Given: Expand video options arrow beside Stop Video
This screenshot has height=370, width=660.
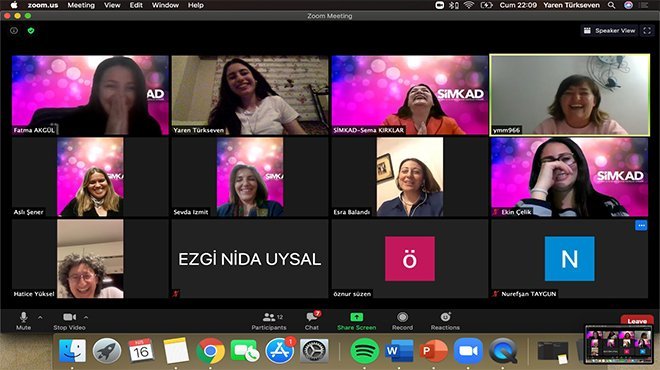Looking at the screenshot, I should 86,317.
